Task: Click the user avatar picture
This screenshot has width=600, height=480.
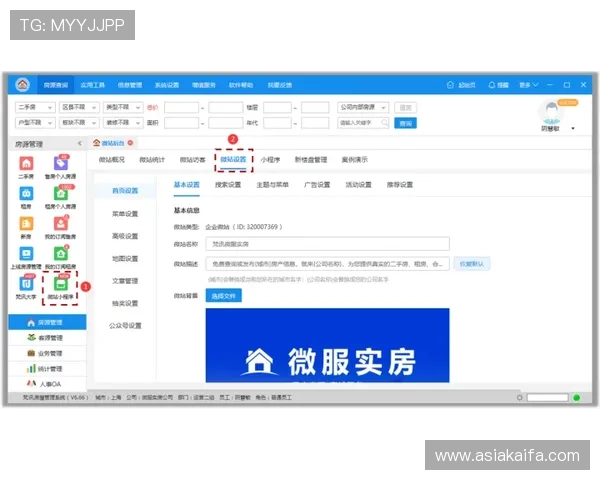Action: pyautogui.click(x=551, y=111)
